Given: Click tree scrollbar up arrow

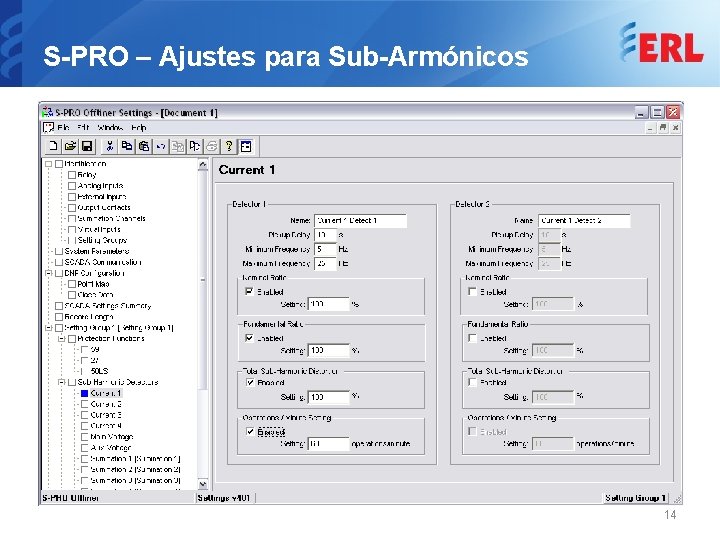Looking at the screenshot, I should (x=202, y=165).
